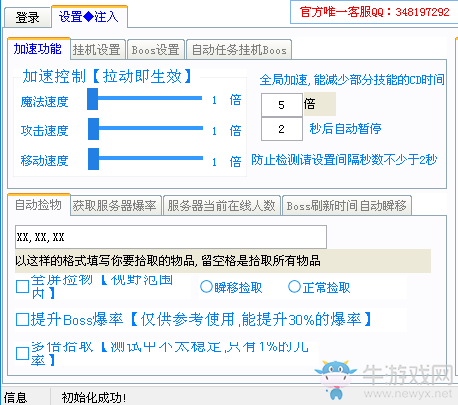Screen dimensions: 458x405
Task: Toggle the 多倍拾取 checkbox
Action: click(22, 353)
